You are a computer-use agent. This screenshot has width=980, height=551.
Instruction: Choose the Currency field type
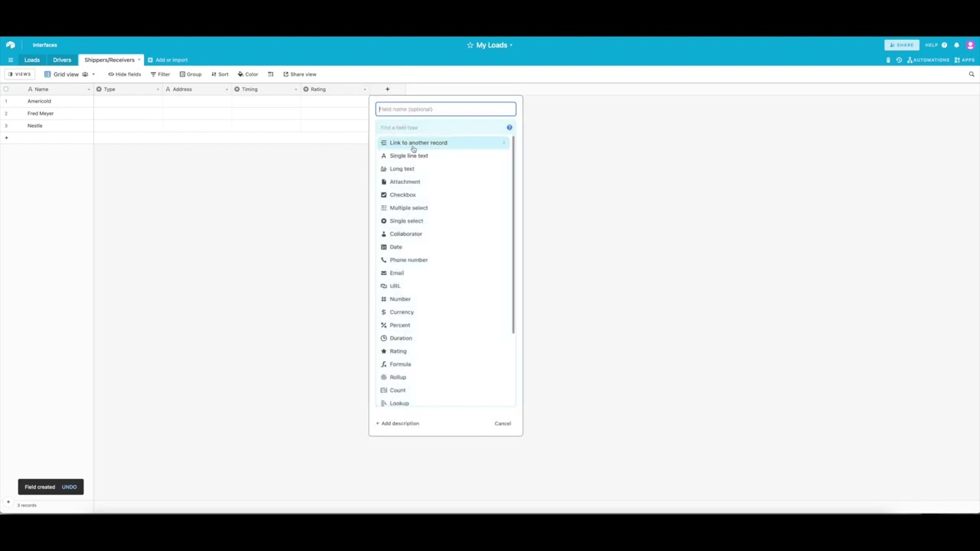(x=443, y=312)
